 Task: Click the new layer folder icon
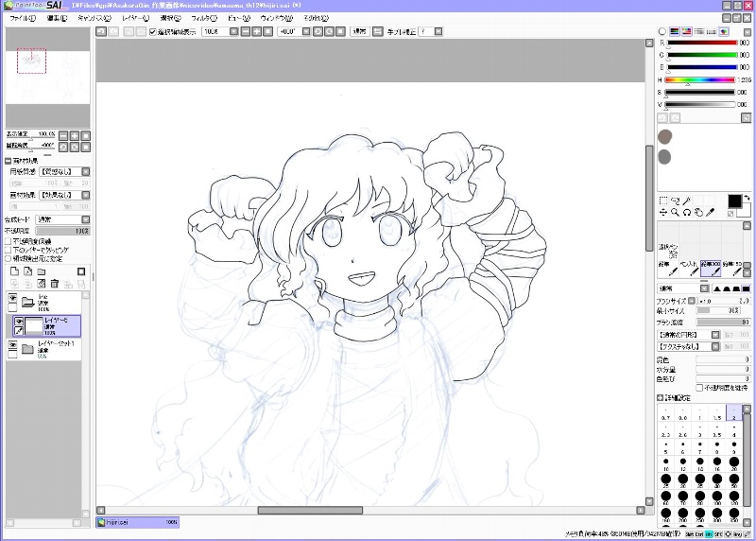click(40, 272)
